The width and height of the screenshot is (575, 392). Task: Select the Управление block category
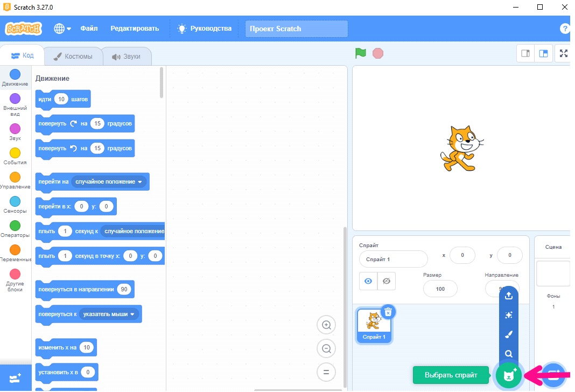point(15,180)
